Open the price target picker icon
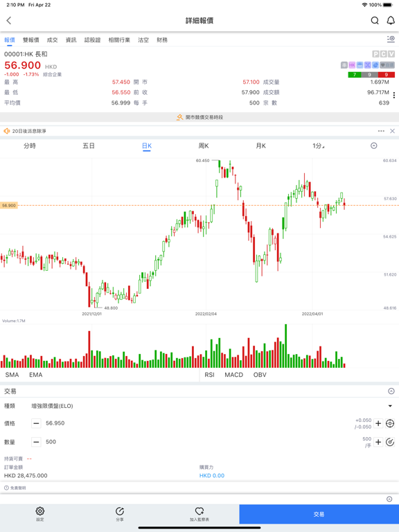The width and height of the screenshot is (399, 532). coord(390,423)
